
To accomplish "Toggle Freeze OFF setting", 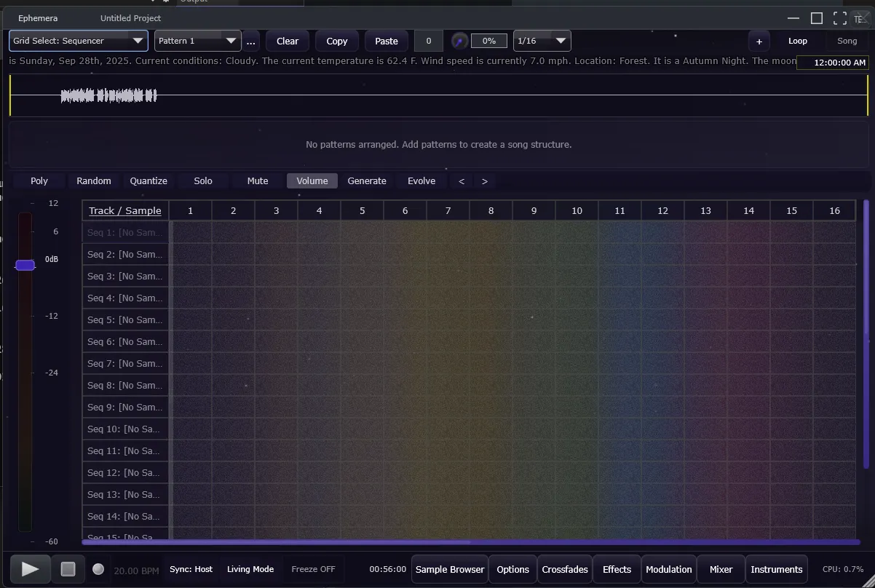I will click(313, 570).
